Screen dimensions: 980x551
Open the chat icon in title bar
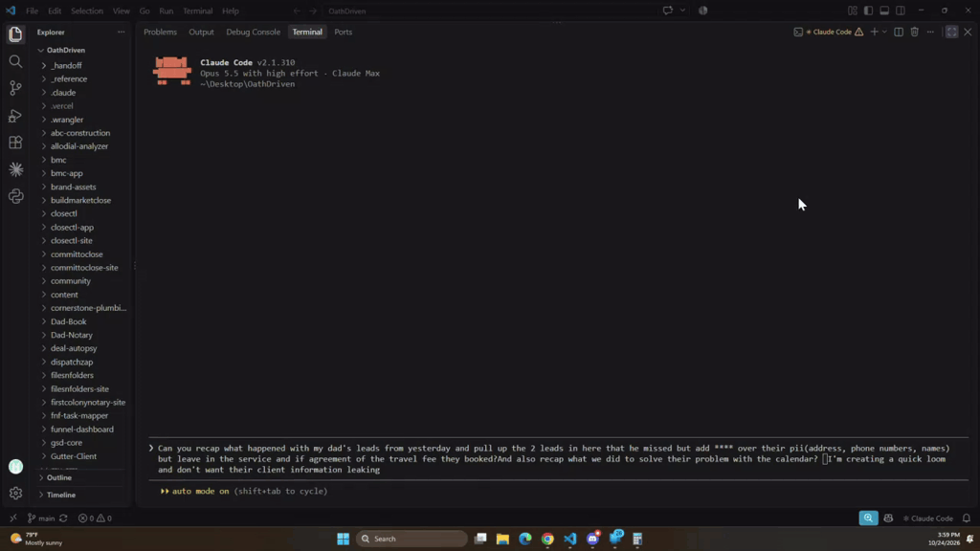[667, 11]
